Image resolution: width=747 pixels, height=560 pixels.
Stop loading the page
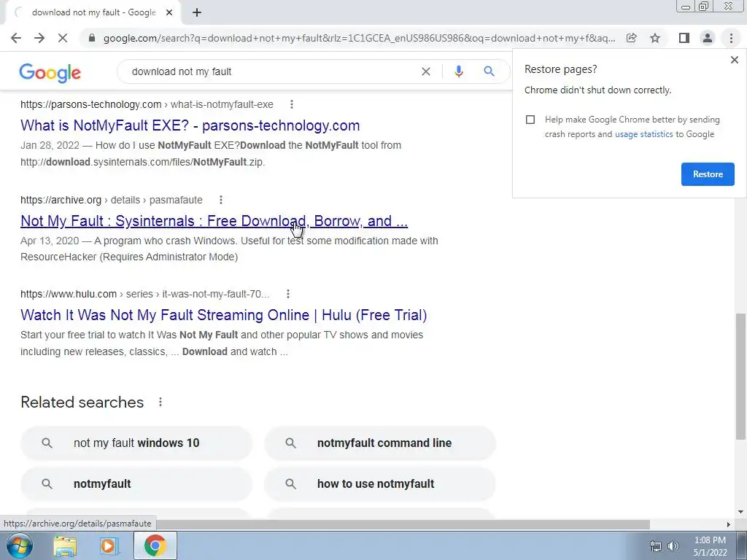pyautogui.click(x=63, y=38)
